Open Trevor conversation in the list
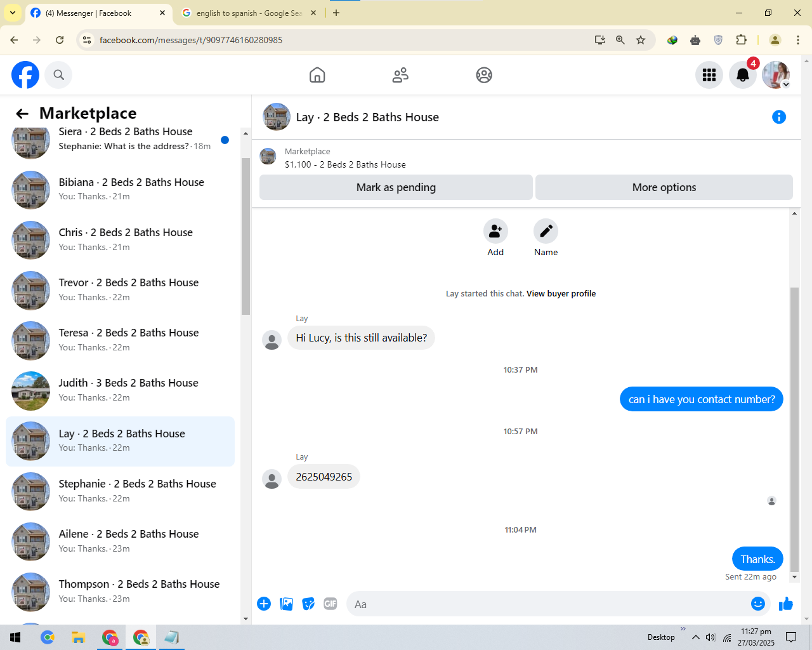 pos(121,289)
